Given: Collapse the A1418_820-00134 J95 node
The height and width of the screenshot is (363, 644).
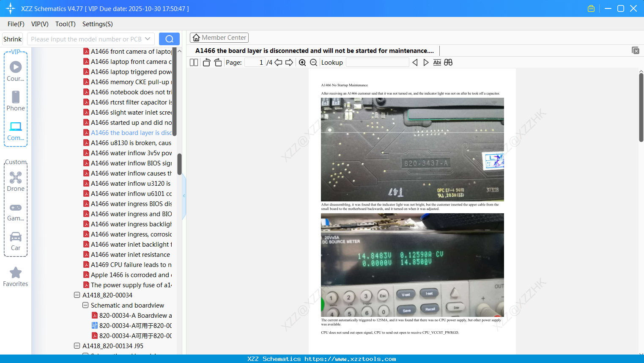Looking at the screenshot, I should [77, 346].
